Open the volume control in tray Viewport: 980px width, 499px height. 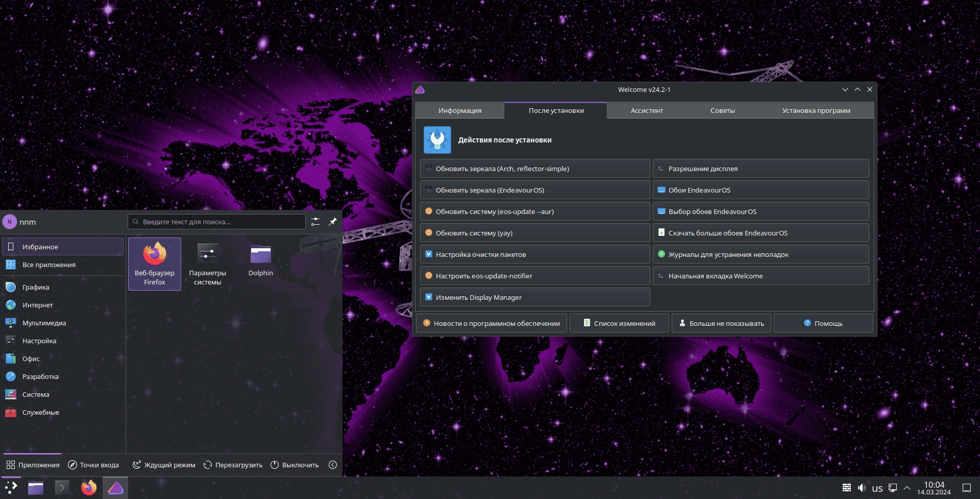(862, 488)
